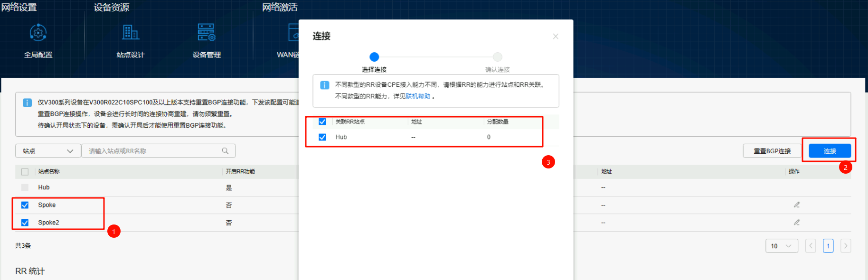Image resolution: width=868 pixels, height=280 pixels.
Task: Expand the 站点 filter dropdown
Action: pos(48,151)
